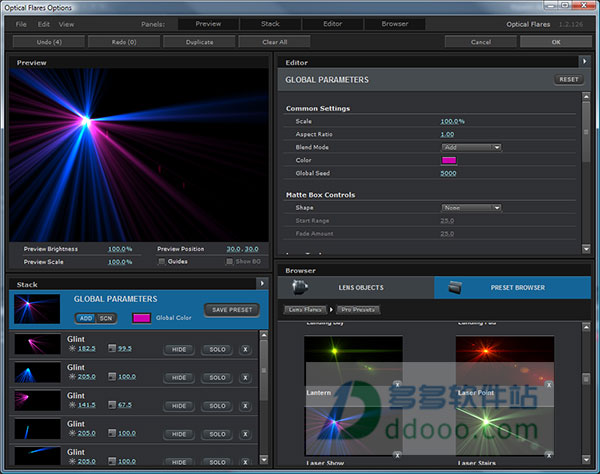The height and width of the screenshot is (474, 600).
Task: Switch global blend to SCN
Action: pyautogui.click(x=106, y=318)
